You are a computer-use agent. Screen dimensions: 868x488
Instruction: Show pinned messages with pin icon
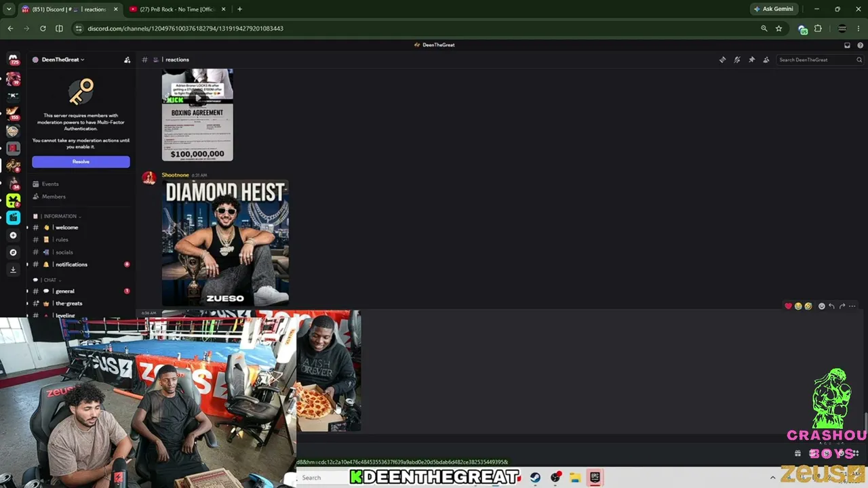(751, 60)
